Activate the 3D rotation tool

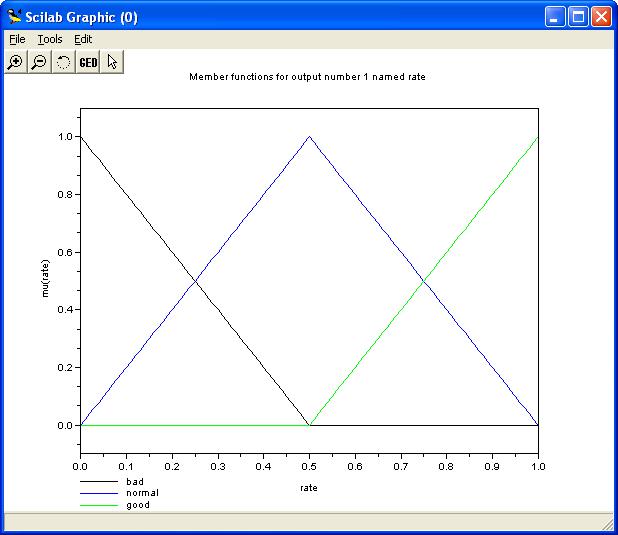pos(63,62)
